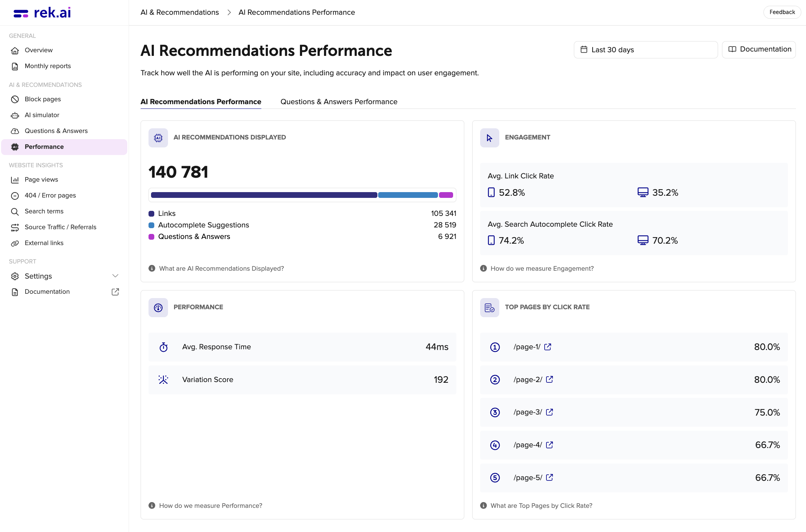Click the 28 519 Autocomplete value
This screenshot has height=532, width=806.
pos(445,225)
